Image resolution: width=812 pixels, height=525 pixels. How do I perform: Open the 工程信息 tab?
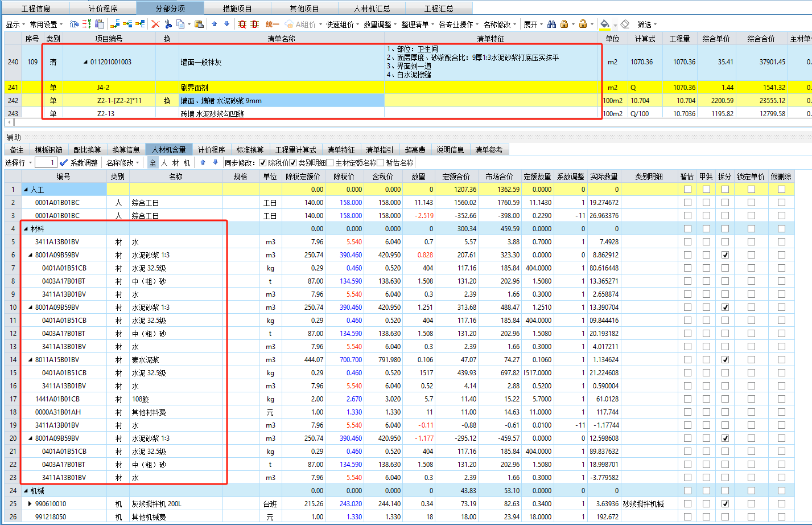[x=36, y=9]
